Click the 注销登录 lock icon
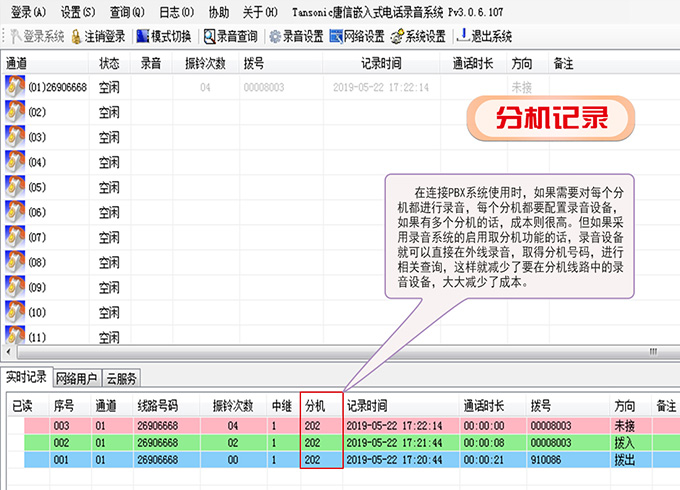The image size is (680, 490). tap(76, 37)
